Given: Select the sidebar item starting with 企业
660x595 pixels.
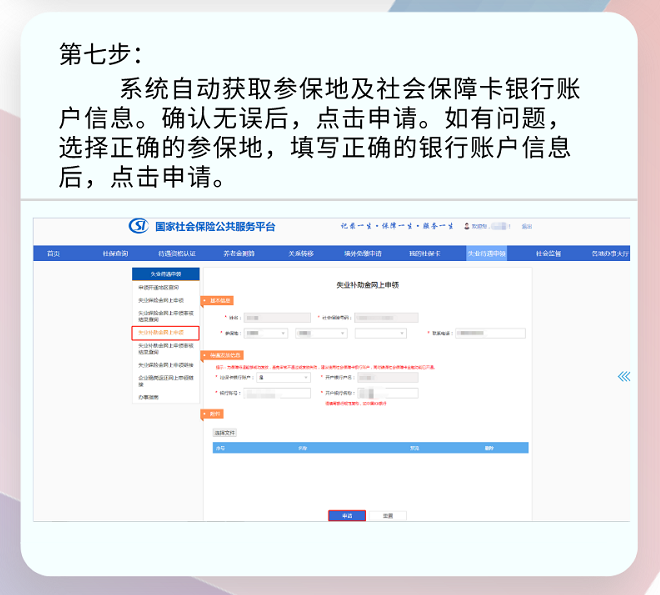Looking at the screenshot, I should coord(166,381).
